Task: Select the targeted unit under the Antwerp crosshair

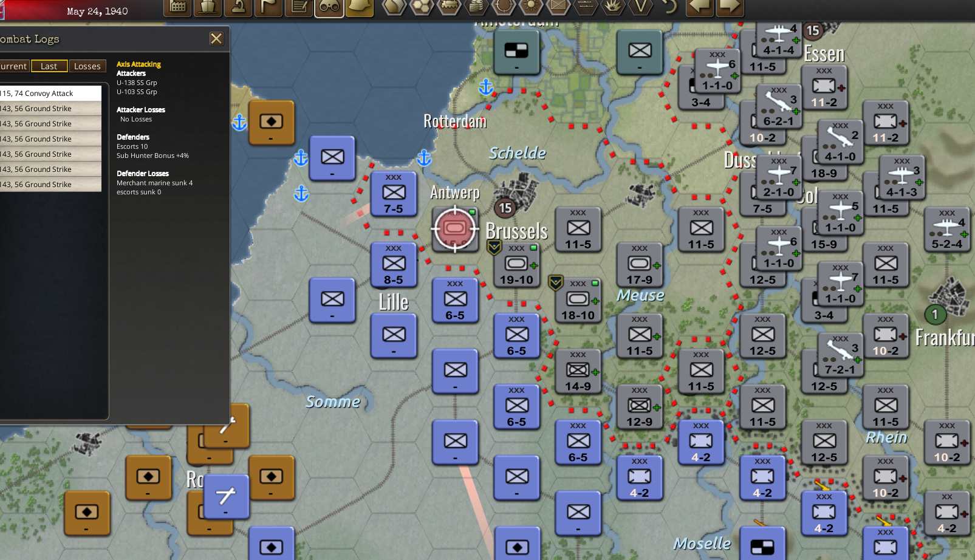Action: (454, 229)
